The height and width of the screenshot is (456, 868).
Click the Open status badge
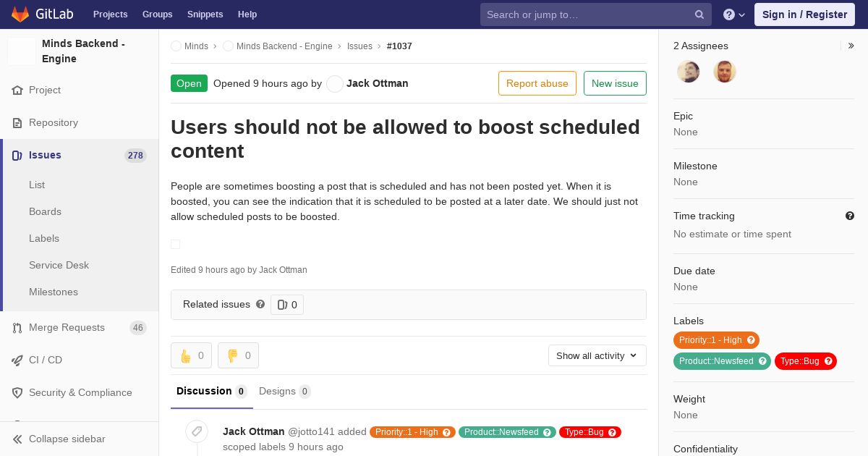(189, 83)
